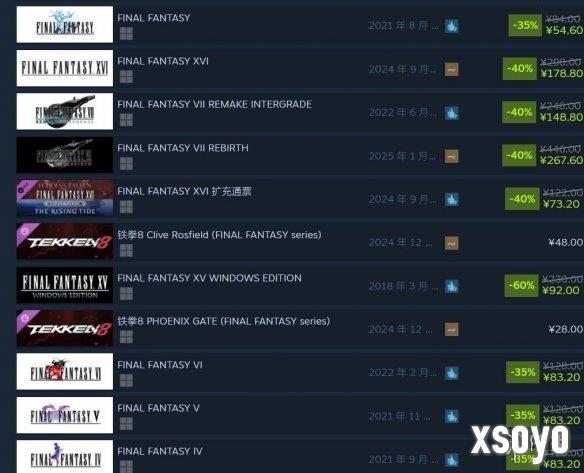Image resolution: width=584 pixels, height=473 pixels.
Task: Click the -40% discount badge on FINAL FANTASY VII REBIRTH
Action: pyautogui.click(x=520, y=155)
